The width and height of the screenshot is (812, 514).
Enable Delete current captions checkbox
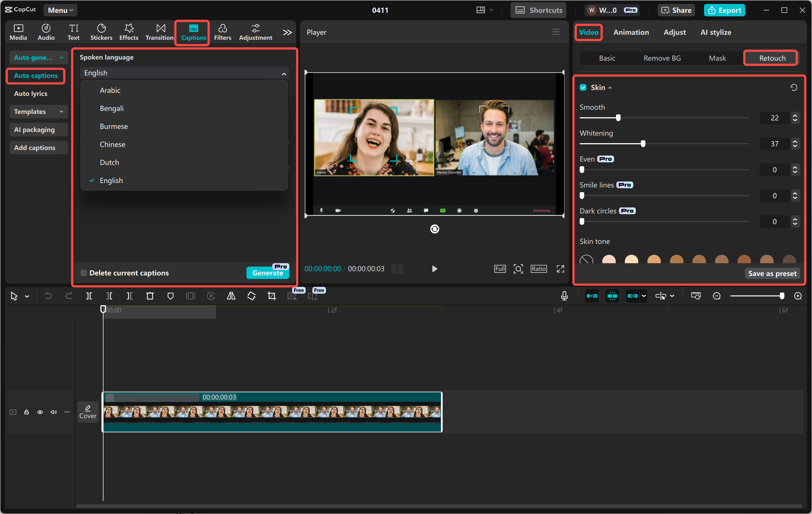pyautogui.click(x=84, y=273)
